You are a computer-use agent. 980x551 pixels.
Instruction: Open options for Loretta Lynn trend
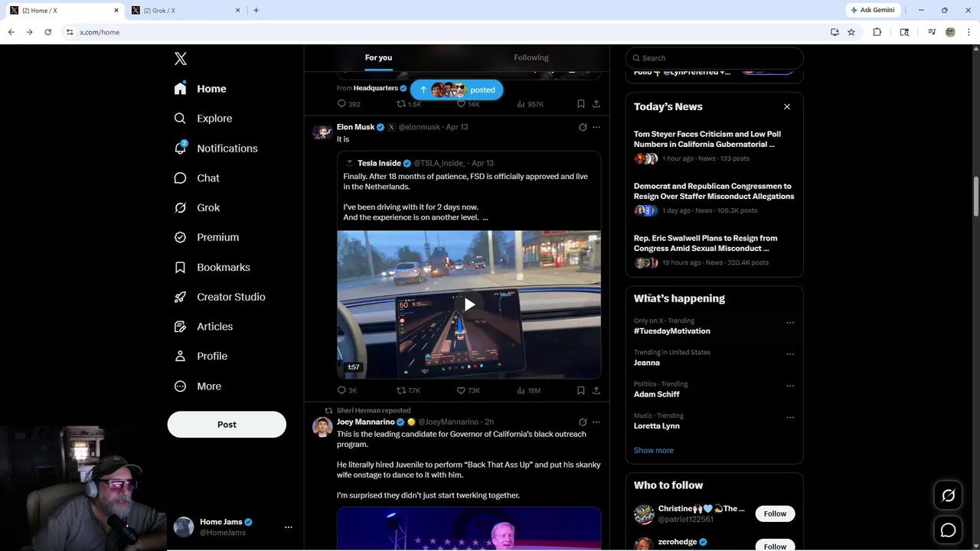790,417
